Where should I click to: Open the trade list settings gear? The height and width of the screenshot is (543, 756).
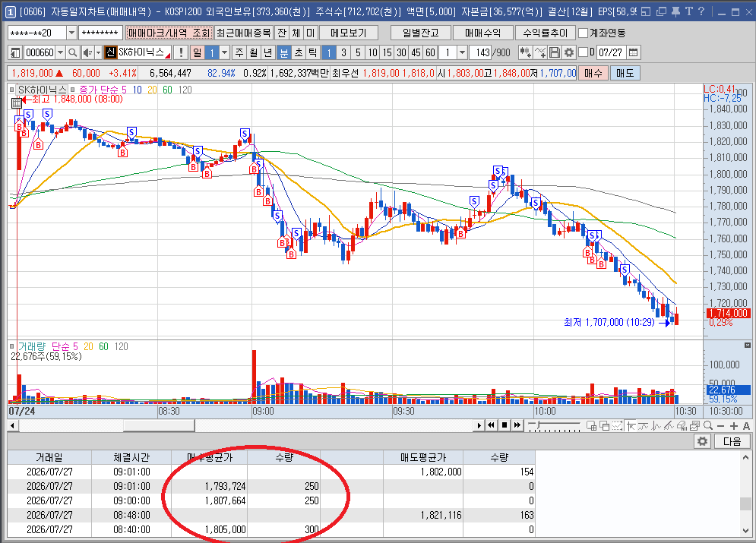click(703, 441)
